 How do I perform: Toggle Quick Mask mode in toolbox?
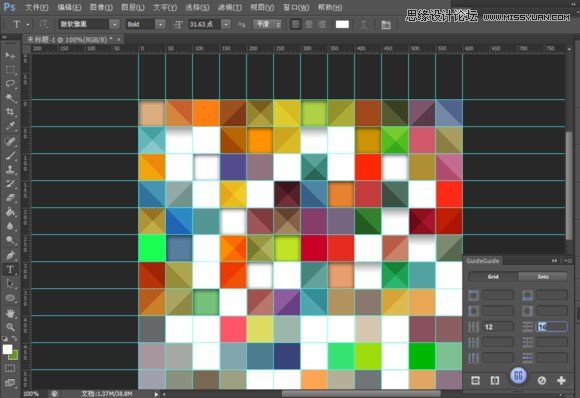click(10, 368)
